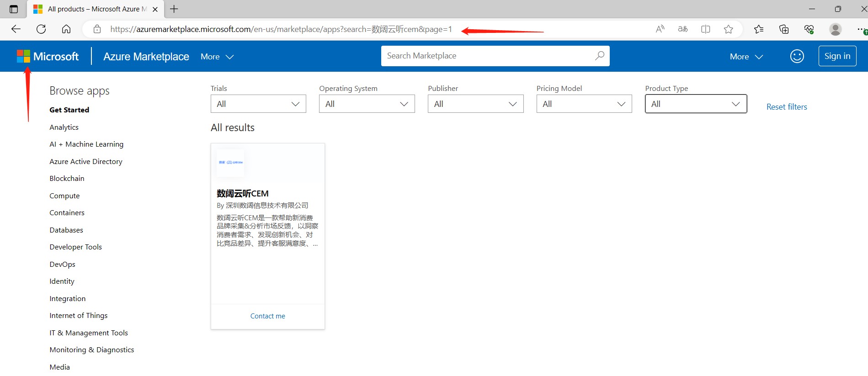Screen dimensions: 868x376
Task: Click the search magnifier icon in Marketplace
Action: point(599,56)
